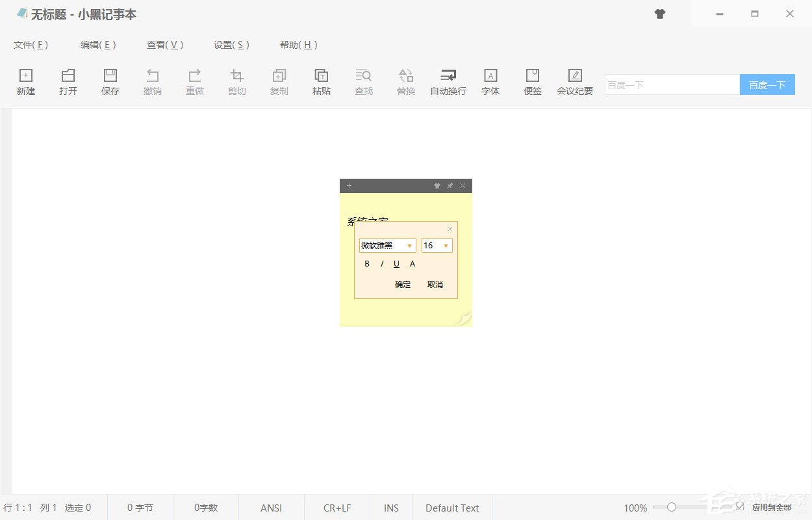Click the skin shirt icon in title bar
This screenshot has width=812, height=520.
tap(660, 14)
